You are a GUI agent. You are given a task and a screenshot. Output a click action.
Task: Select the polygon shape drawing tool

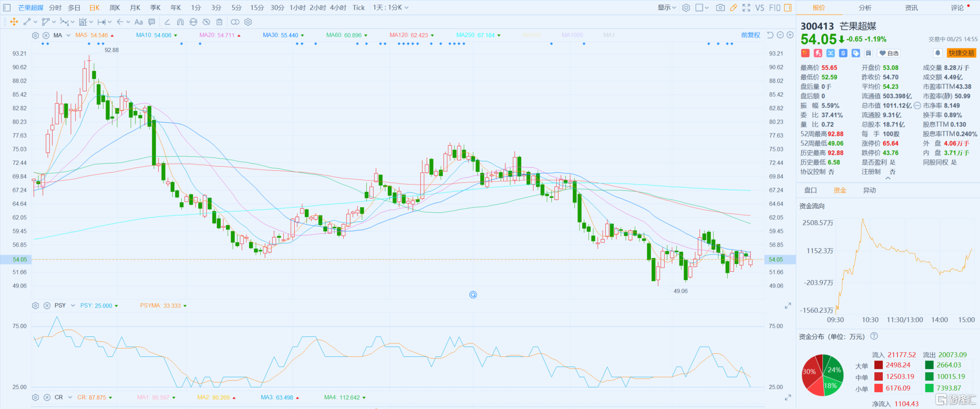click(46, 22)
